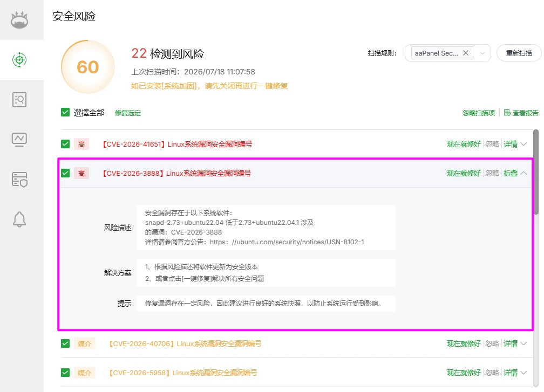Expand 详情 for CVE-2026-5958

click(x=515, y=373)
